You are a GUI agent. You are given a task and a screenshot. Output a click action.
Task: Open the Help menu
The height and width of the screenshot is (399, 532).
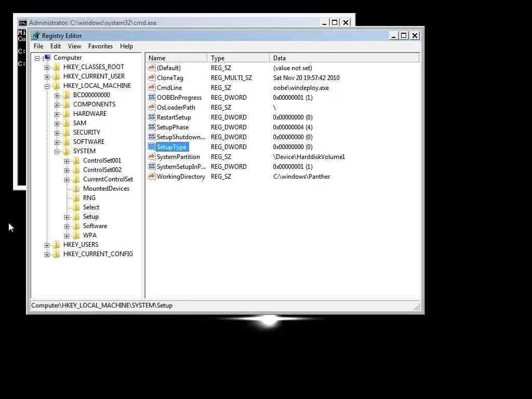(126, 46)
